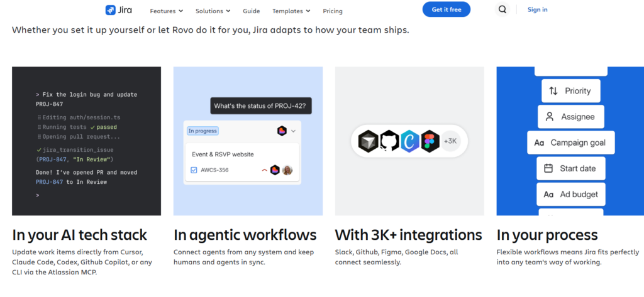The height and width of the screenshot is (297, 644).
Task: Click the Sign in link
Action: [x=537, y=10]
